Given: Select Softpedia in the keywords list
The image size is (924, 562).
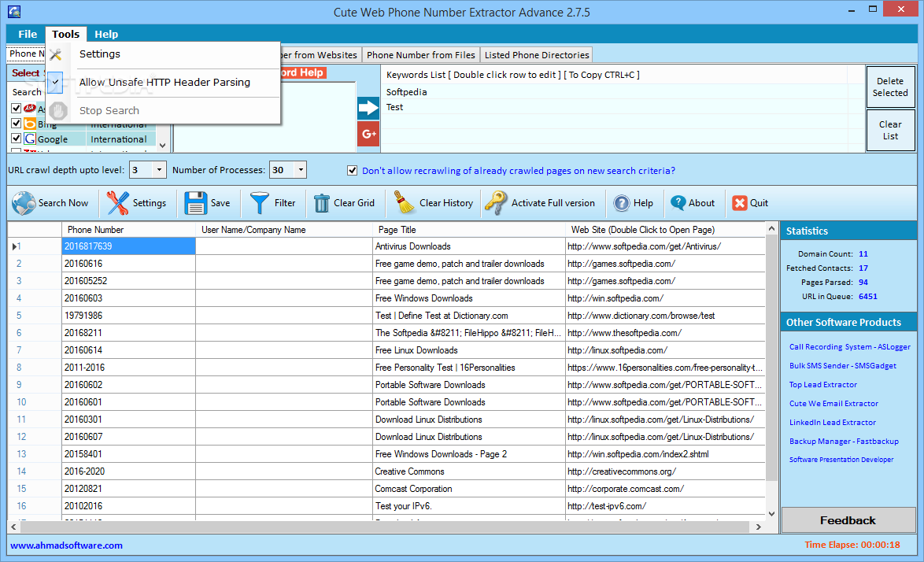Looking at the screenshot, I should coord(407,92).
